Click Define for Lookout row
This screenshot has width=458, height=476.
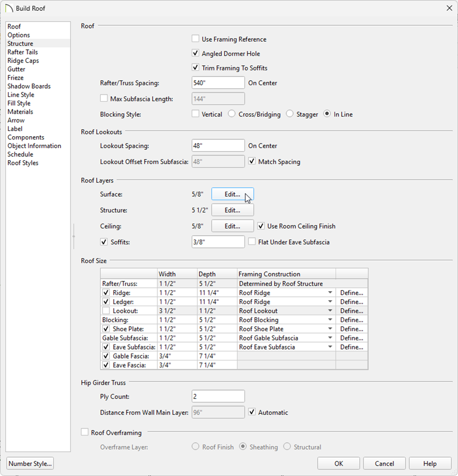[x=352, y=311]
